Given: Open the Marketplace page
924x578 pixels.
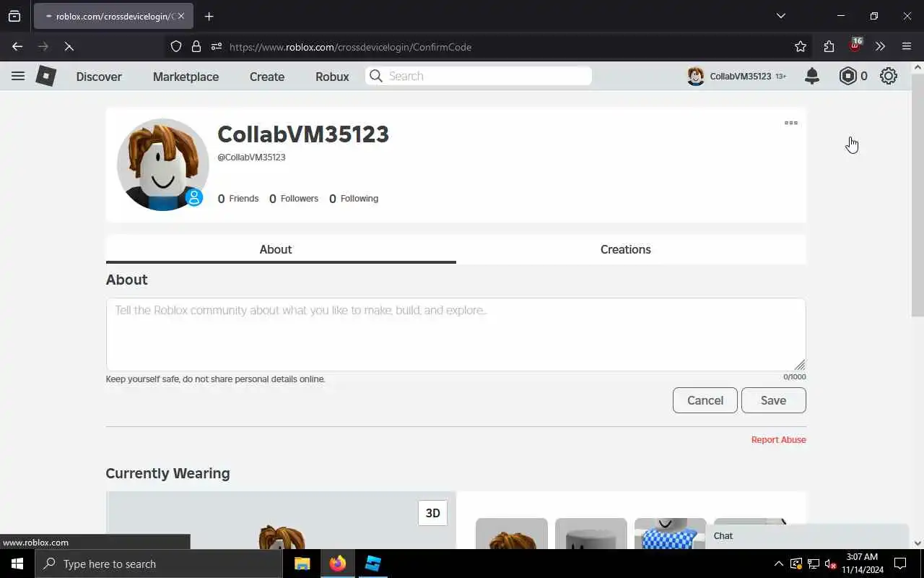Looking at the screenshot, I should (186, 77).
